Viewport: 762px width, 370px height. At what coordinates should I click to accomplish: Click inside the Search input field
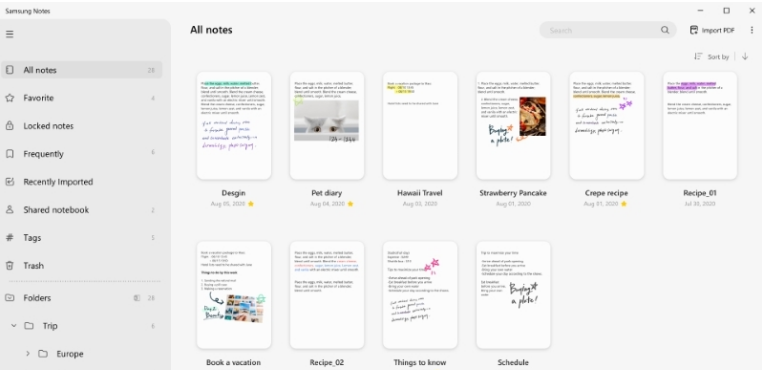coord(603,30)
